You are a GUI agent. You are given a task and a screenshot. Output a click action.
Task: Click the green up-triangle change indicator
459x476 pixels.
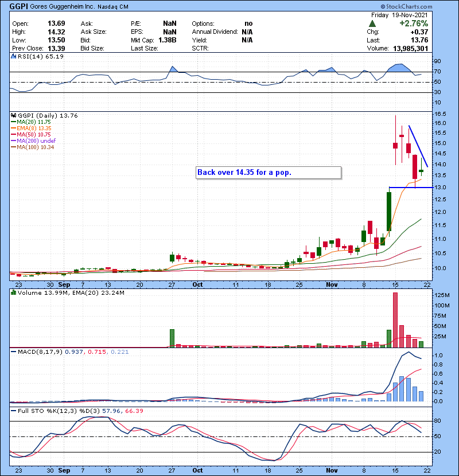tap(372, 24)
